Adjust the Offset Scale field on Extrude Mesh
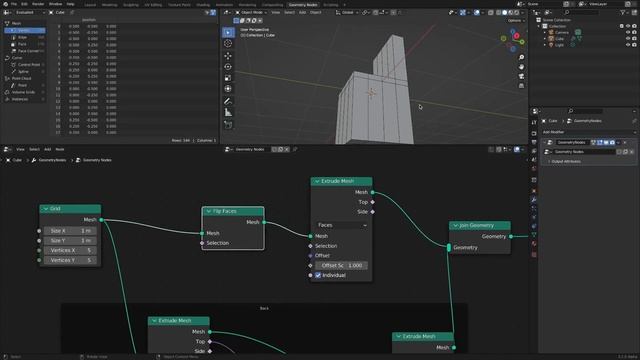The width and height of the screenshot is (640, 360). (342, 265)
